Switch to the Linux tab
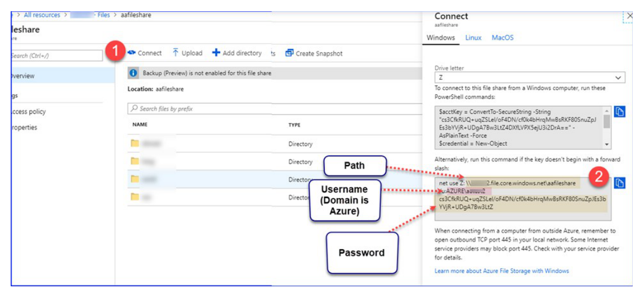Viewport: 644px width, 297px height. tap(473, 38)
